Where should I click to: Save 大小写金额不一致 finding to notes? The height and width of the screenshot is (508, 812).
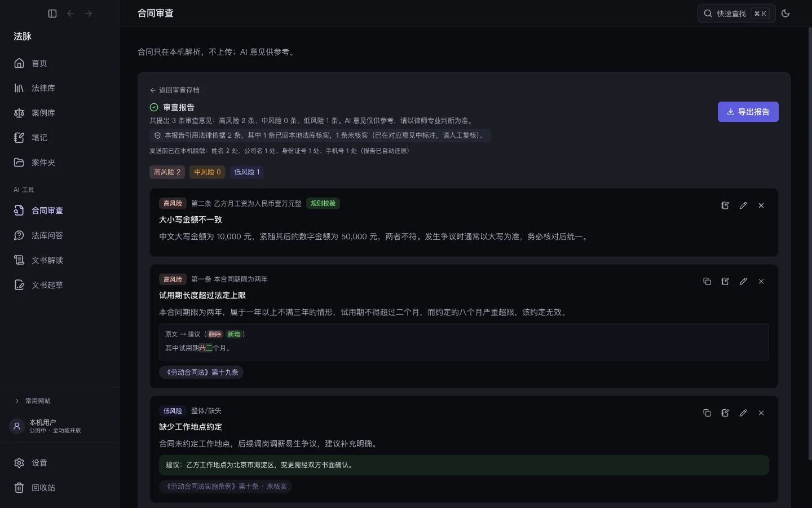(x=725, y=205)
